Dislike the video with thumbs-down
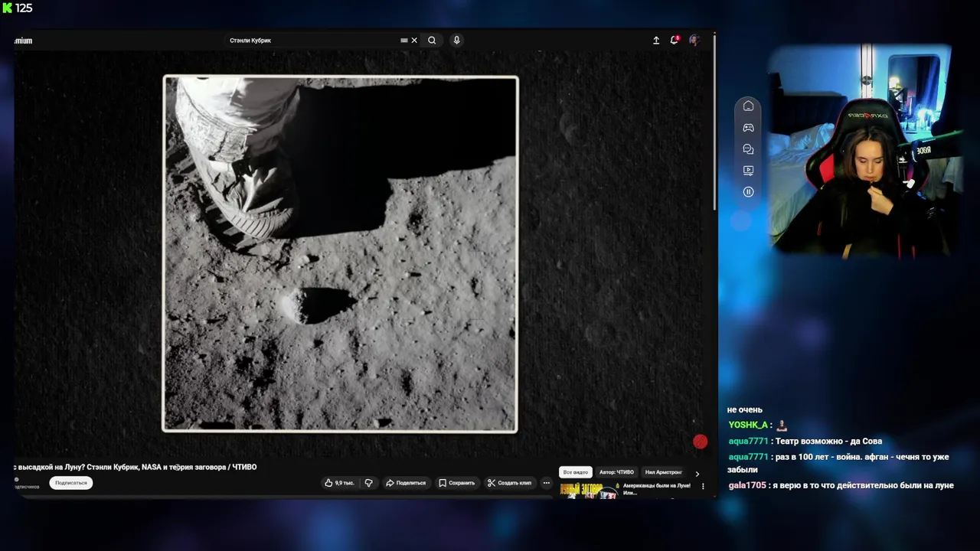The height and width of the screenshot is (551, 980). coord(368,483)
